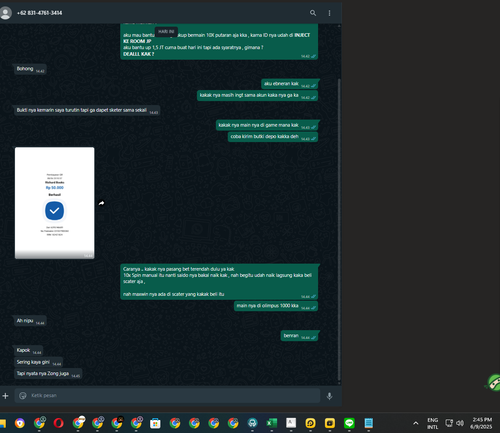
Task: Select the message "Ah nipu"
Action: (29, 321)
